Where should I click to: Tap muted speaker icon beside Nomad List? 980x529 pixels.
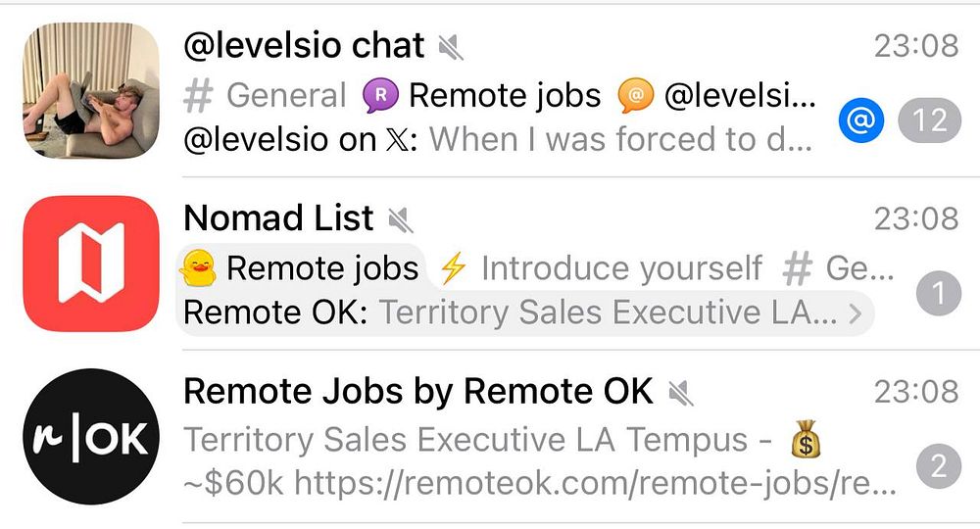point(399,217)
